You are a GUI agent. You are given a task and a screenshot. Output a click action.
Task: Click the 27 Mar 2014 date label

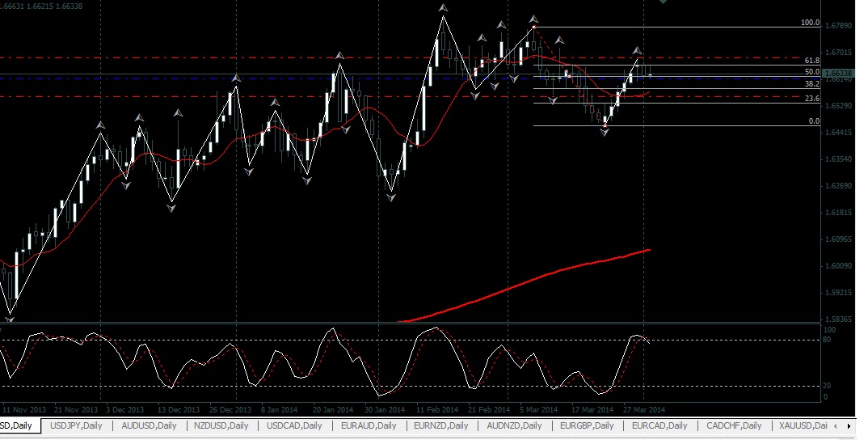[x=644, y=410]
